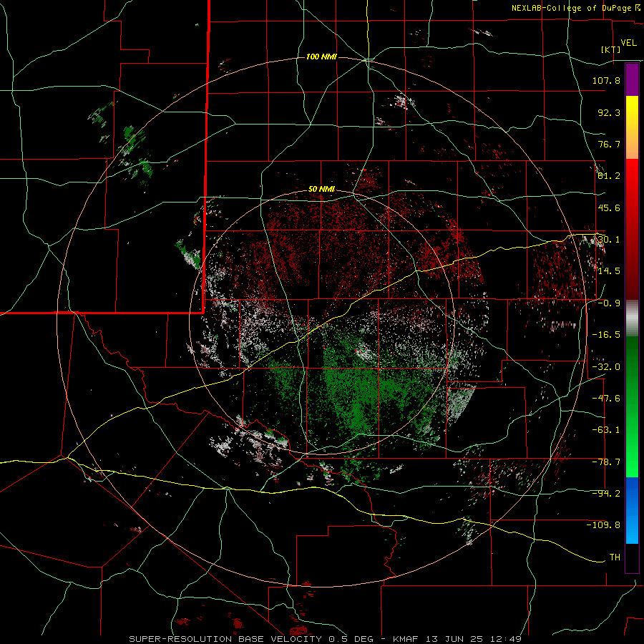Click the -94.2 velocity scale value

[606, 494]
